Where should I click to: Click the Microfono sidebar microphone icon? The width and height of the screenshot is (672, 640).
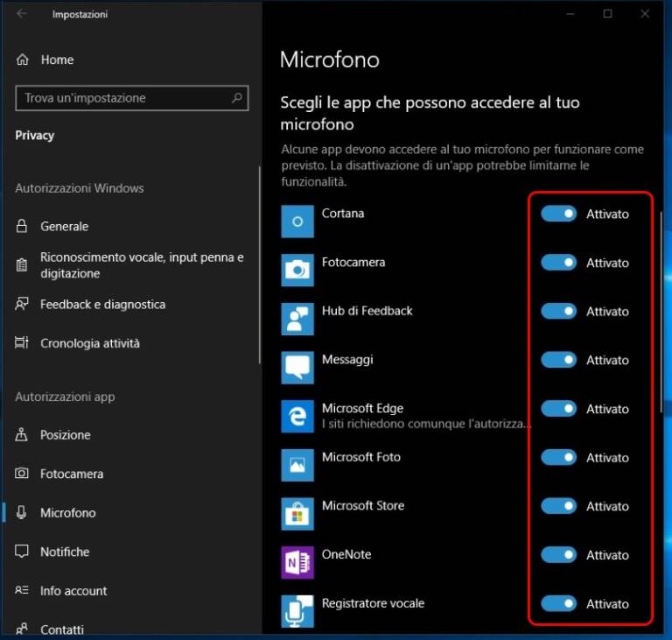[21, 512]
